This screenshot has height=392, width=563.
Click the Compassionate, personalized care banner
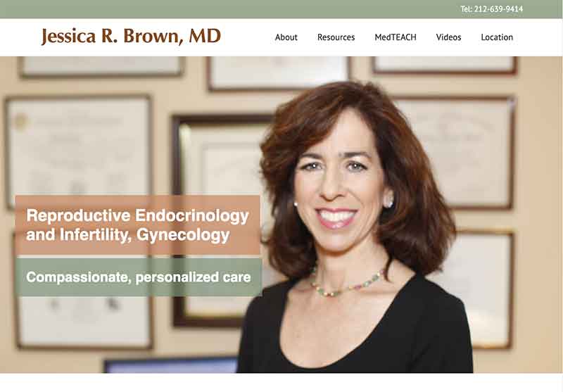(x=139, y=277)
